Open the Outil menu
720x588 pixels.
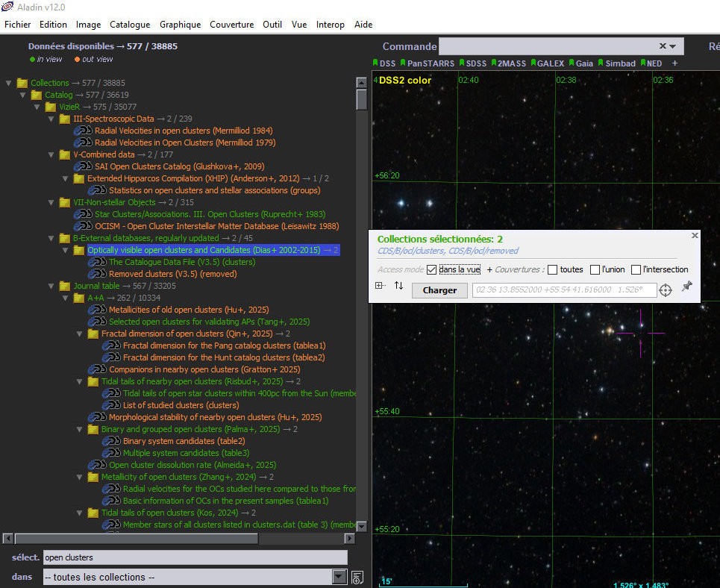(x=272, y=25)
